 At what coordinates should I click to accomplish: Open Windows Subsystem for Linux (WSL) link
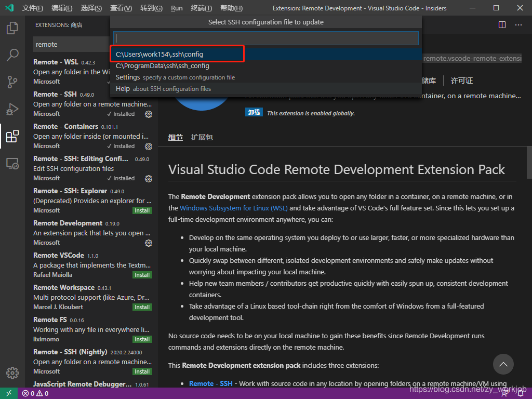coord(234,208)
